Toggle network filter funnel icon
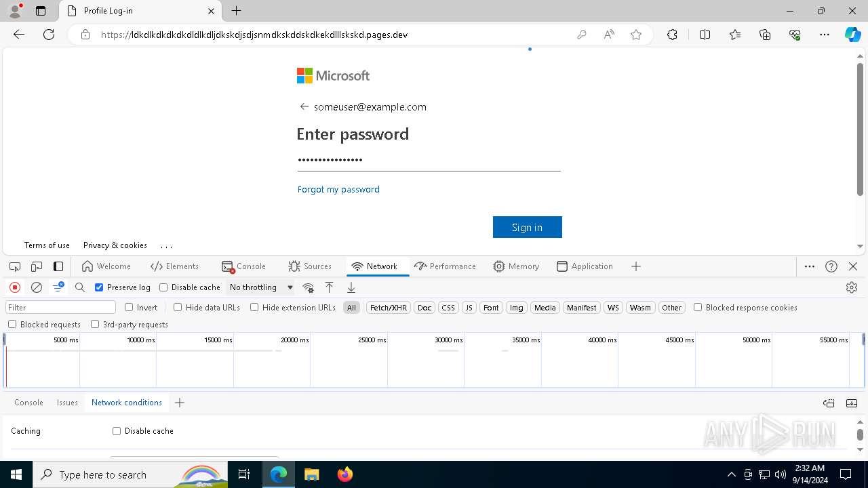 click(58, 287)
